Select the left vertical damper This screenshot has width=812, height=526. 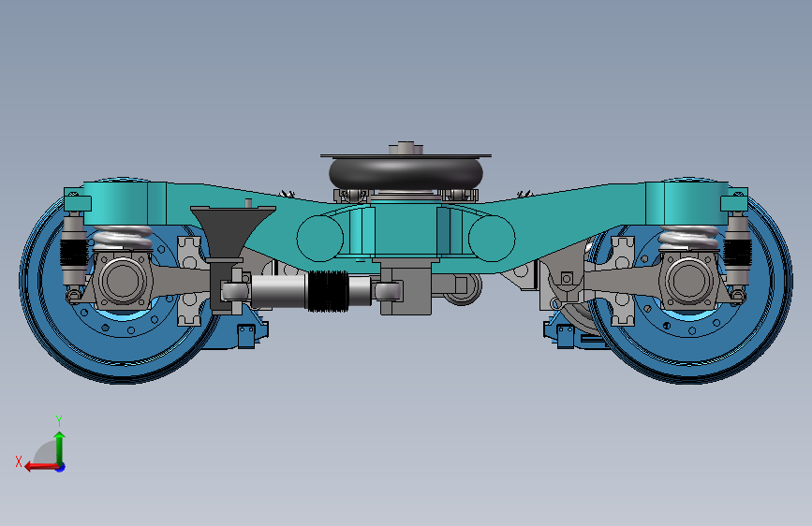coord(74,251)
